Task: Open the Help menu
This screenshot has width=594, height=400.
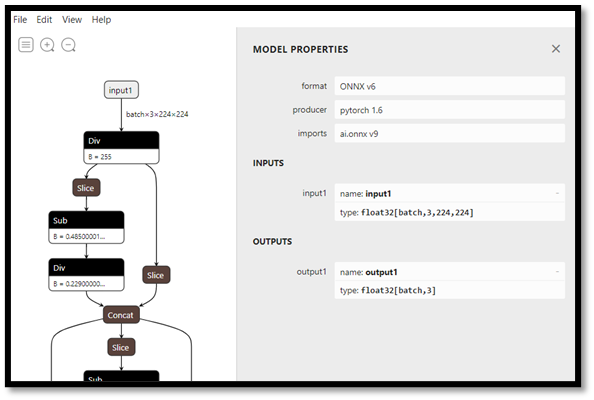Action: (101, 20)
